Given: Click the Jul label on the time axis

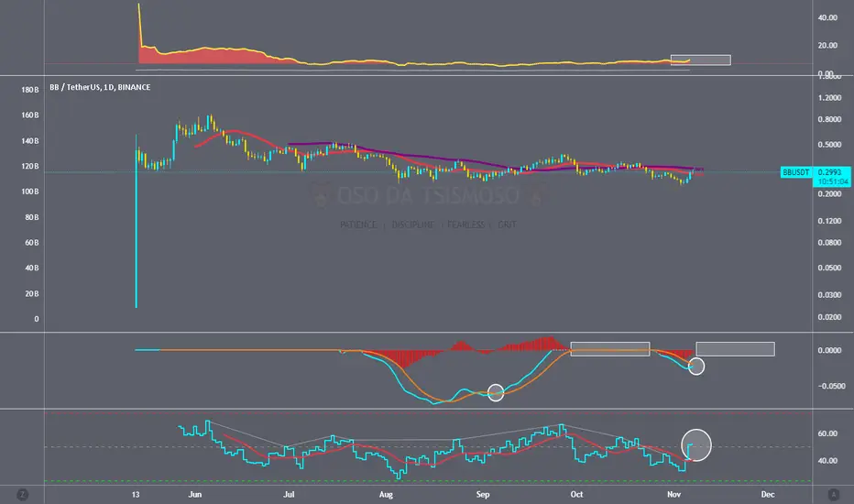Looking at the screenshot, I should (289, 494).
